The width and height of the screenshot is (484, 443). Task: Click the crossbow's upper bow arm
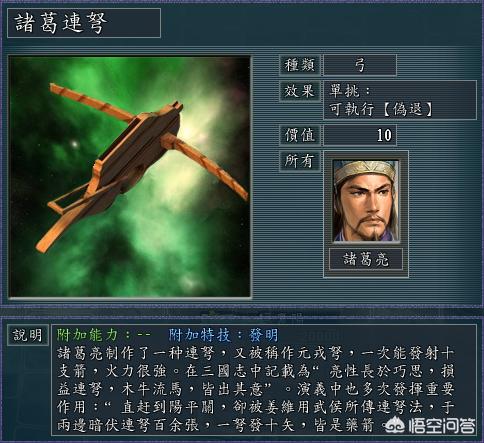tap(90, 101)
